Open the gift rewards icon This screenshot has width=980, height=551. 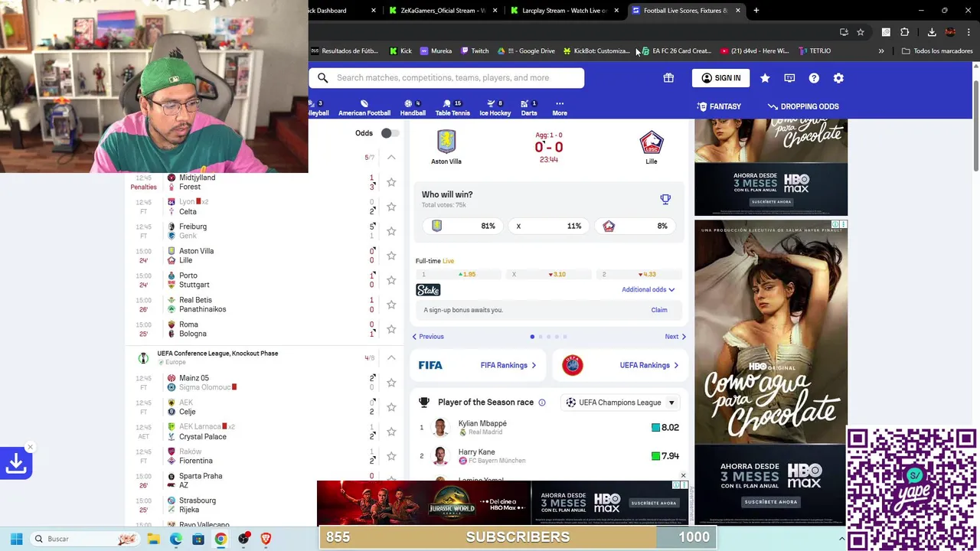pyautogui.click(x=668, y=77)
